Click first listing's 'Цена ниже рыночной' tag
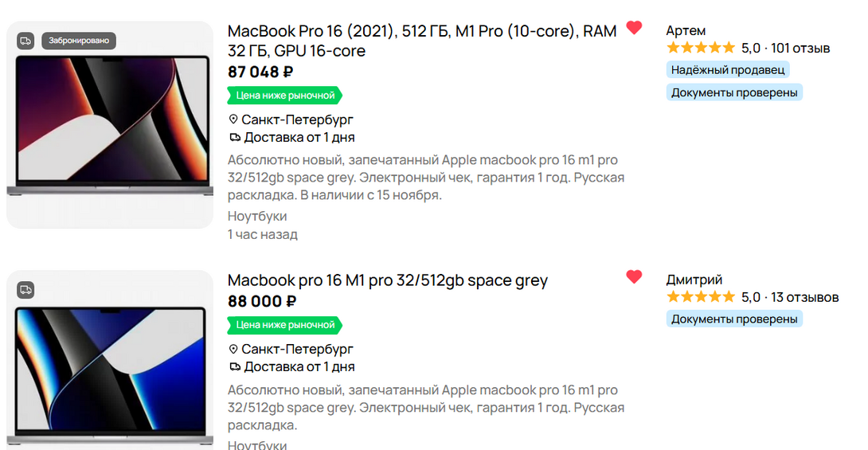The height and width of the screenshot is (450, 868). [285, 96]
